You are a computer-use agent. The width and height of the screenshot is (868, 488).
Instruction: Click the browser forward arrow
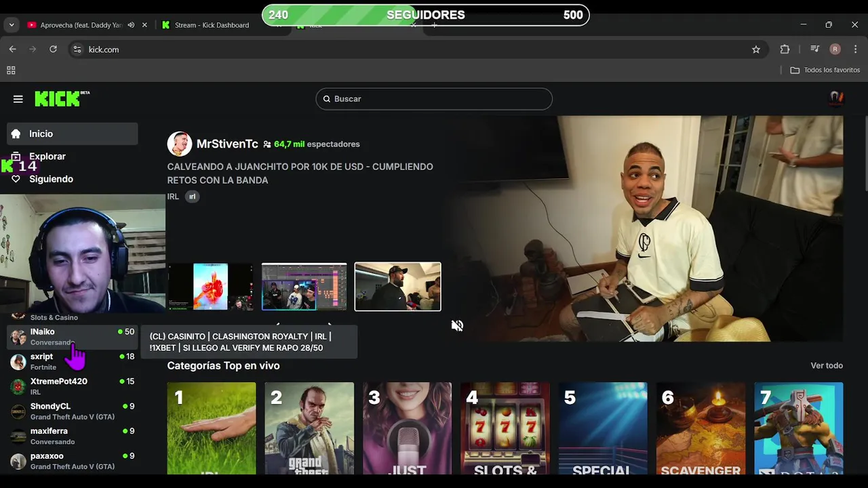pyautogui.click(x=33, y=49)
